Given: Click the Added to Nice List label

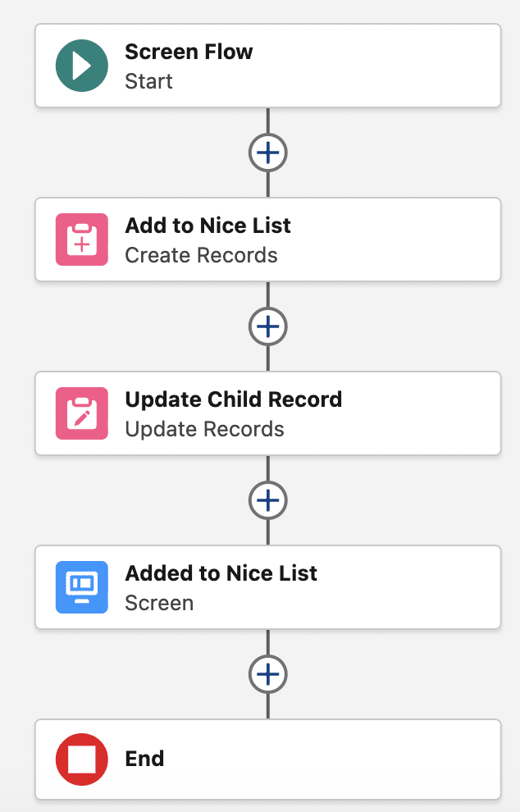Looking at the screenshot, I should click(x=221, y=573).
